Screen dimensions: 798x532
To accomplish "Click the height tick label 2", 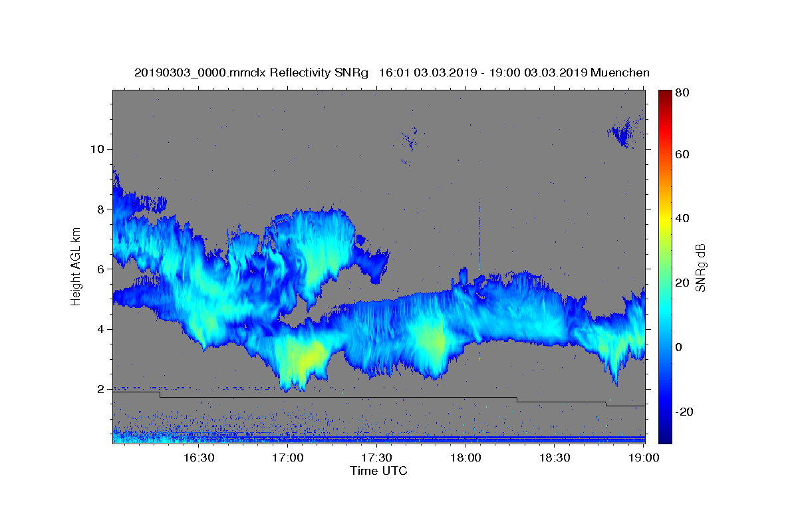I will (100, 389).
